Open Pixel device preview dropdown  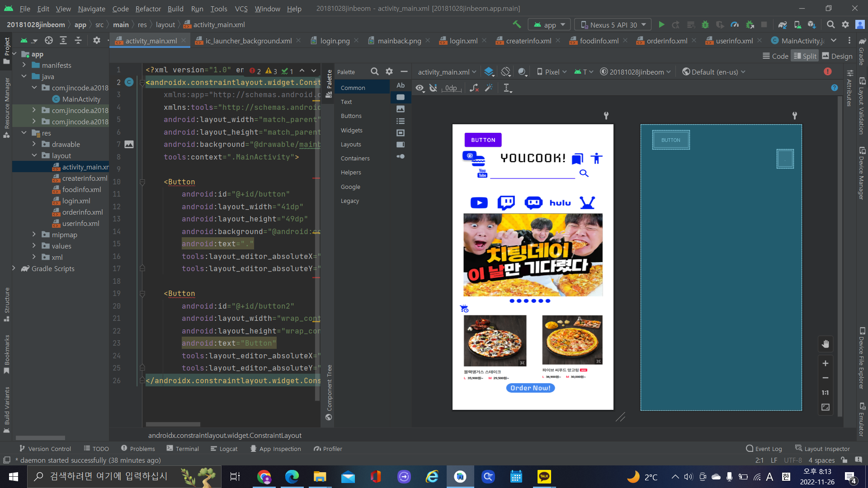(x=552, y=72)
